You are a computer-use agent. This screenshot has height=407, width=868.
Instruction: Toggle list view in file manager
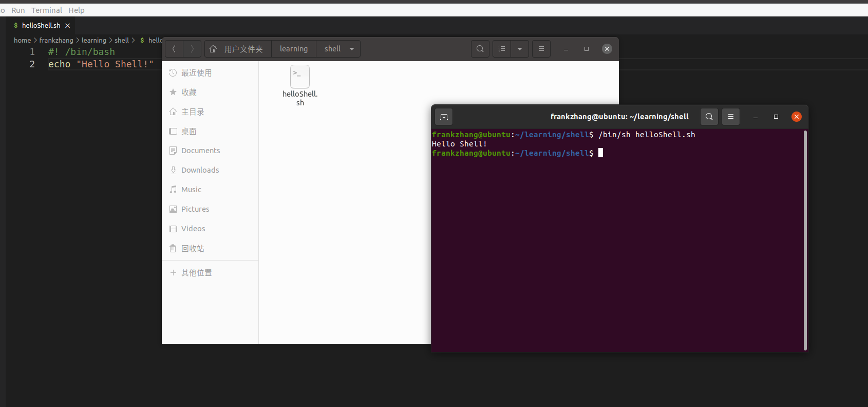(x=502, y=49)
